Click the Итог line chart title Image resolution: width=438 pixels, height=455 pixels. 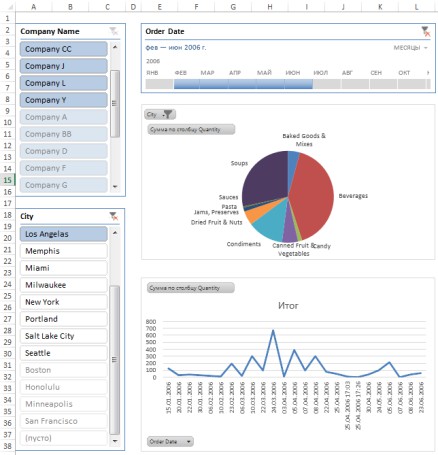tap(288, 305)
